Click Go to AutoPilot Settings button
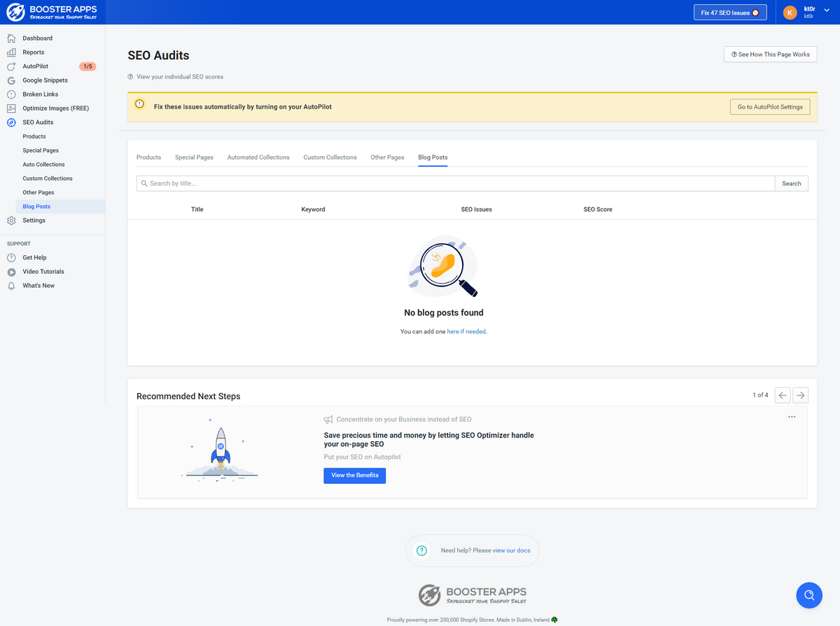The height and width of the screenshot is (626, 840). coord(770,107)
